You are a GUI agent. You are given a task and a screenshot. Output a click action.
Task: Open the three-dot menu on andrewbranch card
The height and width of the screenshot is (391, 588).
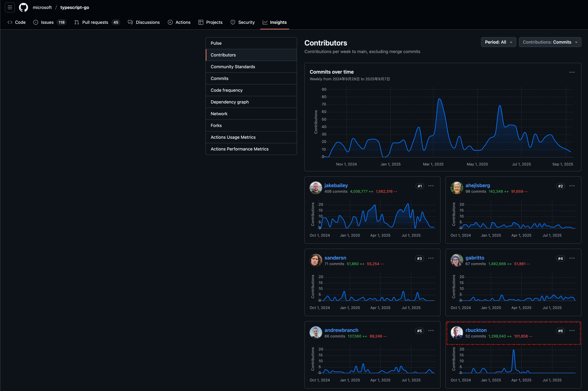tap(431, 330)
